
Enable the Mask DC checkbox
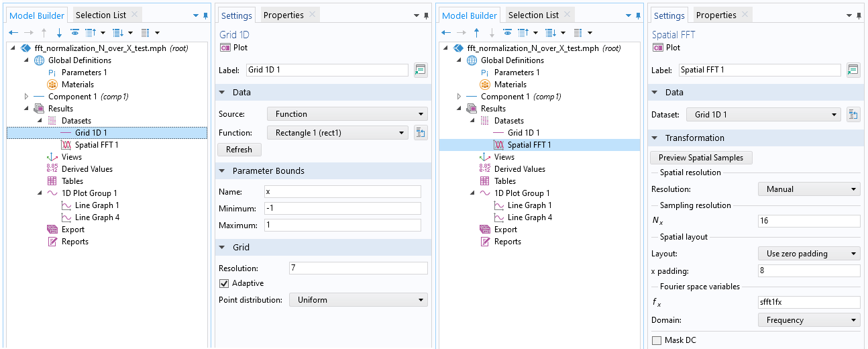[657, 340]
